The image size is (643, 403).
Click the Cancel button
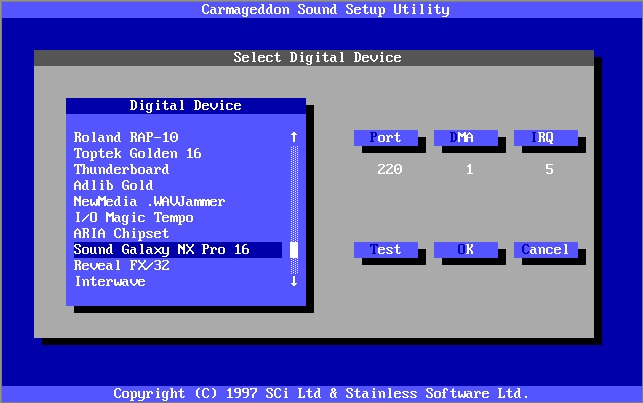(x=546, y=250)
